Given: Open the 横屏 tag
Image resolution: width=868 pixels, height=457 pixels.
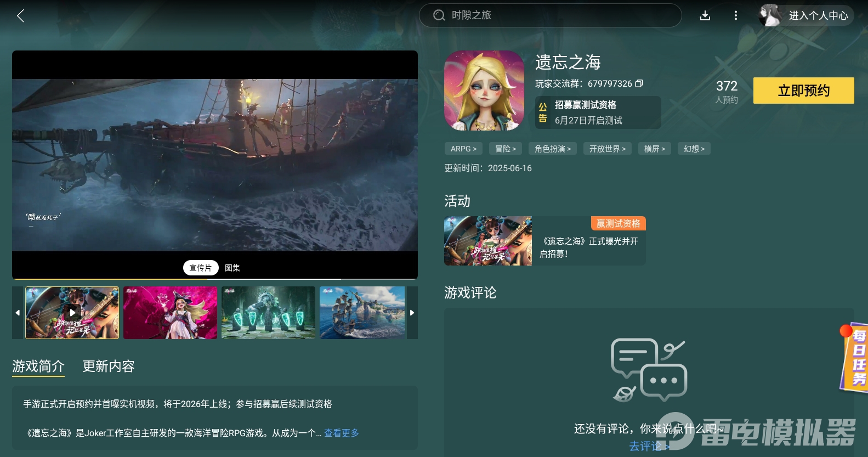Looking at the screenshot, I should (655, 149).
